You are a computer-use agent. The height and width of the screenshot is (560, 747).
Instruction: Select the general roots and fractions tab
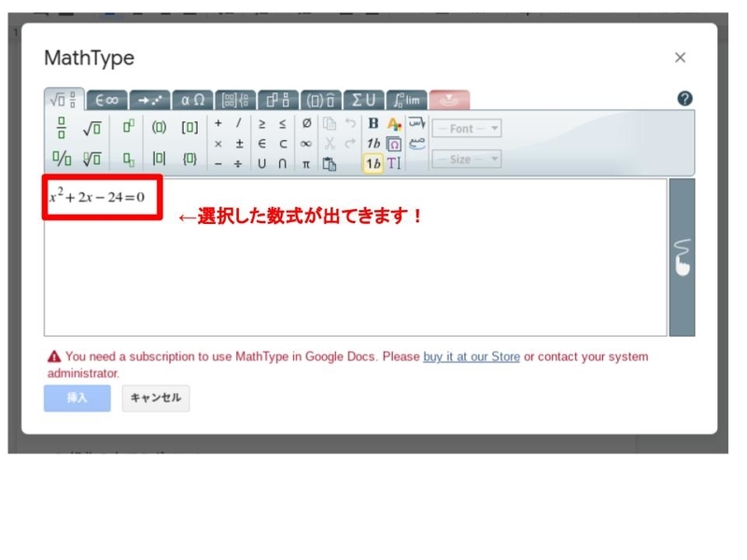[63, 100]
